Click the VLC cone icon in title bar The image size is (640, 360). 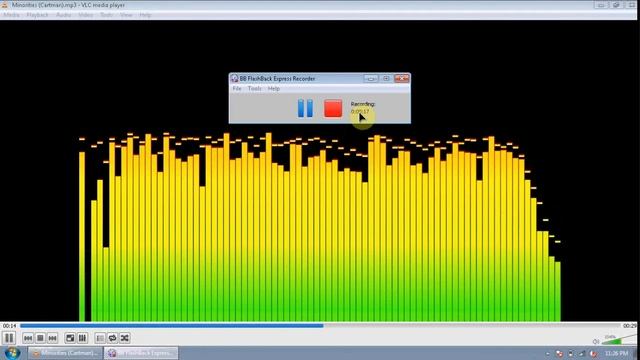tap(4, 5)
